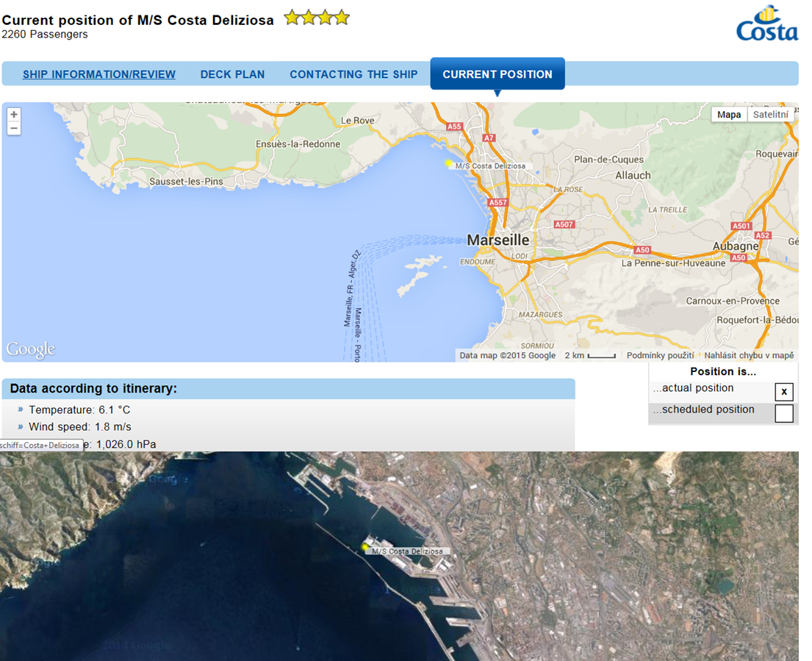This screenshot has width=812, height=661.
Task: Click the A55 highway shield on map
Action: click(454, 126)
